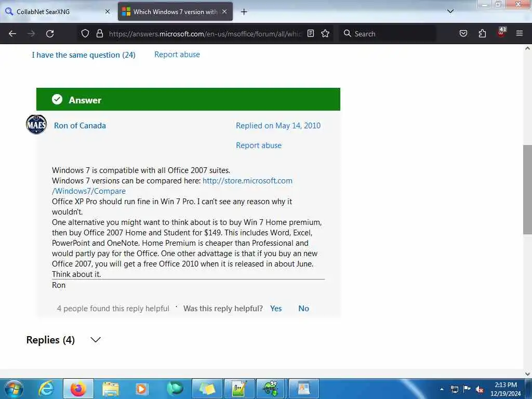The height and width of the screenshot is (399, 532).
Task: Click the page vertical scrollbar thumb
Action: pos(527,189)
